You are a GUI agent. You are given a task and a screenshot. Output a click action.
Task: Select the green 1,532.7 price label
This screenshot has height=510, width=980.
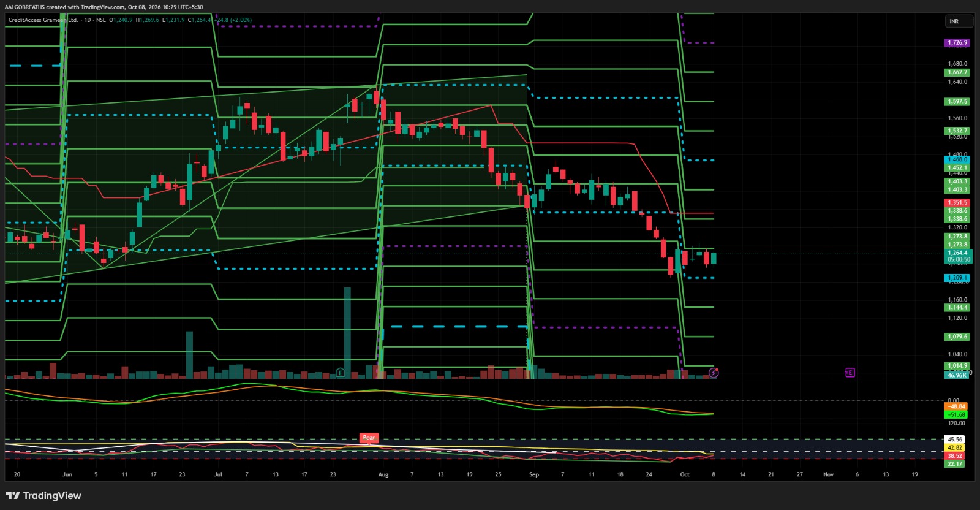click(957, 131)
